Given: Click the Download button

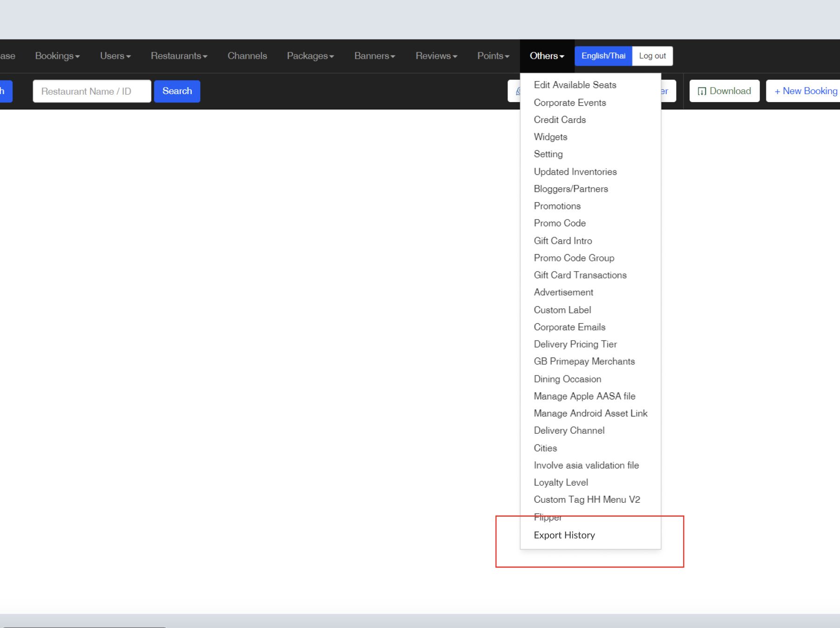Looking at the screenshot, I should (724, 91).
